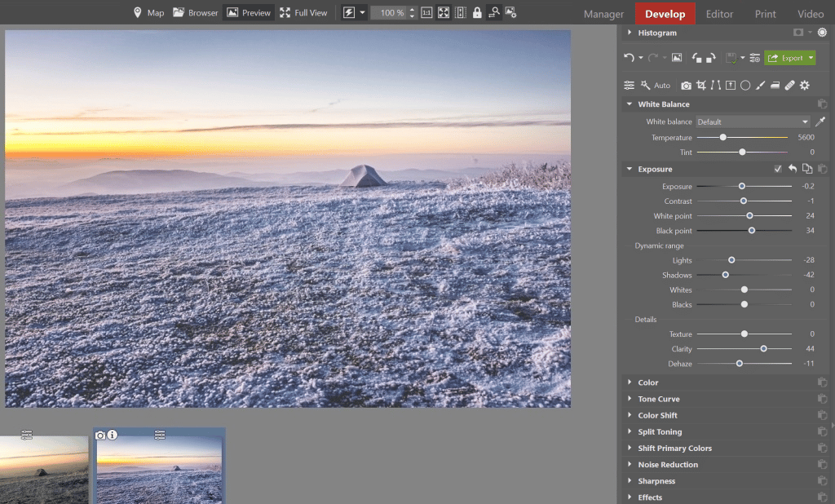Open the White balance Default dropdown
Image resolution: width=835 pixels, height=504 pixels.
point(752,122)
